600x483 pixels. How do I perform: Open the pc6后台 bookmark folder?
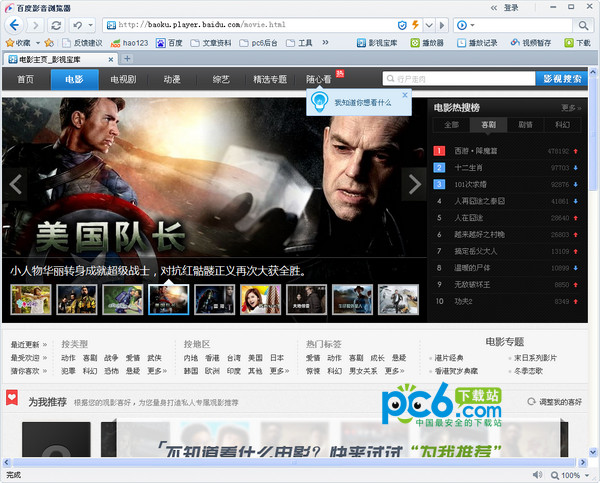click(x=258, y=43)
